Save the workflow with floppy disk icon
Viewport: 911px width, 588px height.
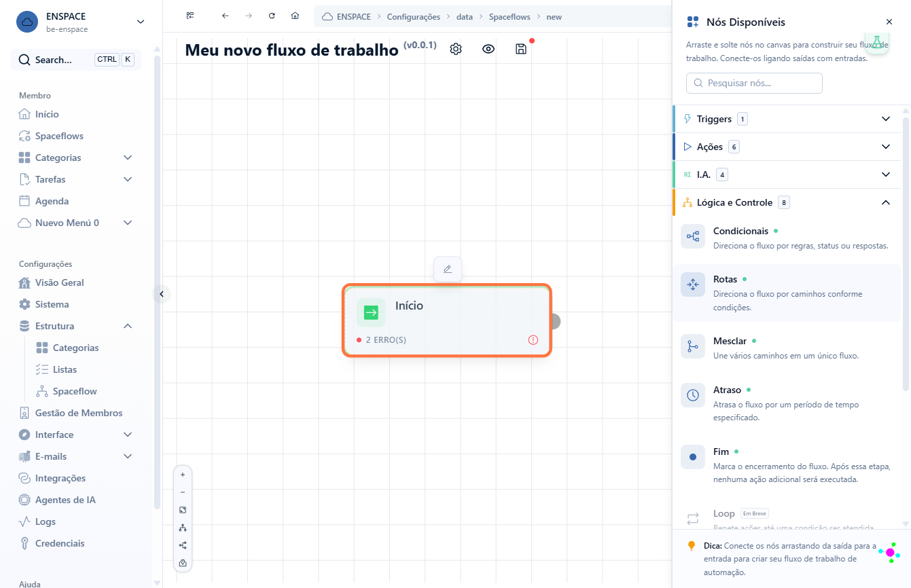pyautogui.click(x=521, y=49)
